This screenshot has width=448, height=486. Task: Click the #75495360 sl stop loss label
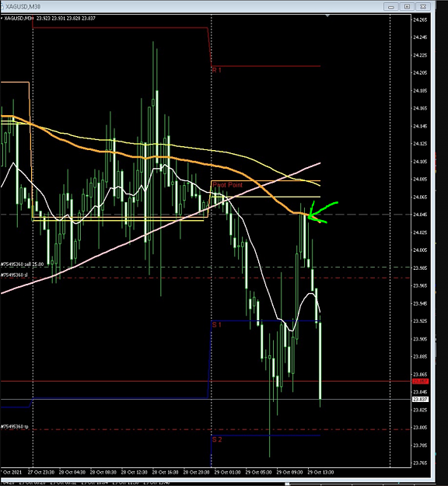tap(14, 275)
